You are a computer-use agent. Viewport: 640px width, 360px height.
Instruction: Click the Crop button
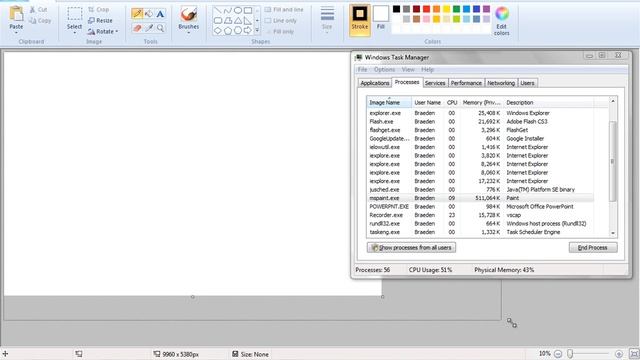click(x=98, y=9)
